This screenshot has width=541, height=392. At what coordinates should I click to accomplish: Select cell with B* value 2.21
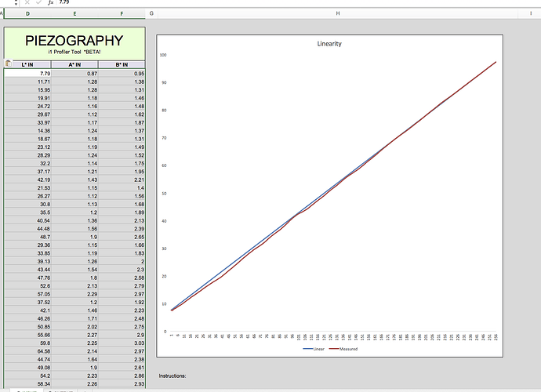122,180
